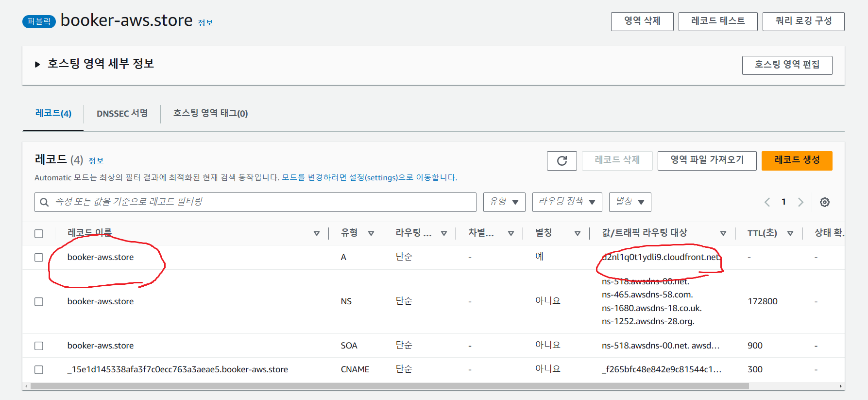Screen dimensions: 868x400
Task: Sort by 별칭 column arrow
Action: [x=578, y=233]
